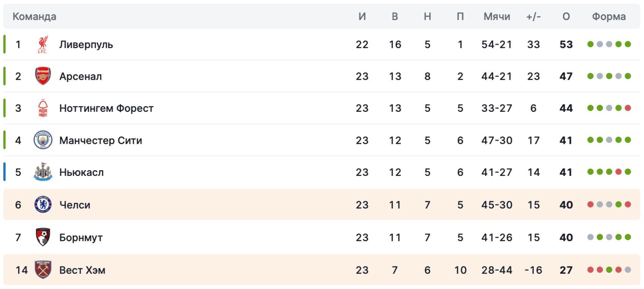Click the Bournemouth crest icon
The height and width of the screenshot is (289, 644).
[x=43, y=237]
